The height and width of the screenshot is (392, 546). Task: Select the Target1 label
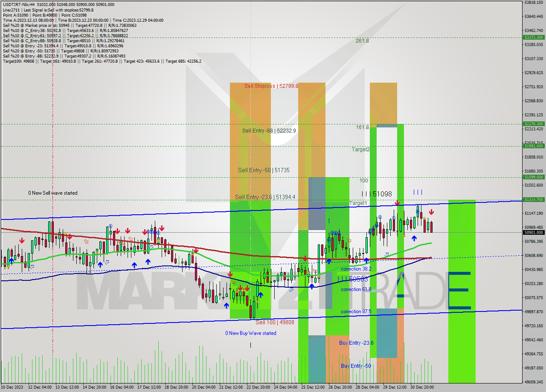click(x=358, y=203)
